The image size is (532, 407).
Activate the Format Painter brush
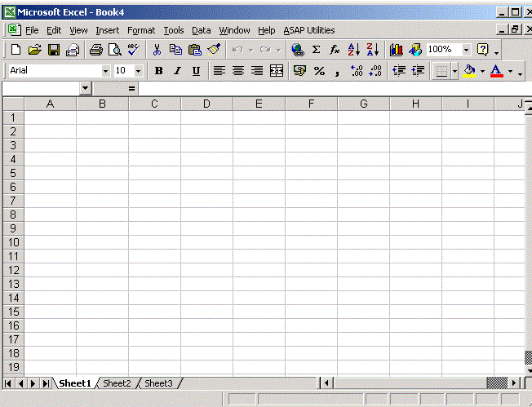[x=214, y=50]
